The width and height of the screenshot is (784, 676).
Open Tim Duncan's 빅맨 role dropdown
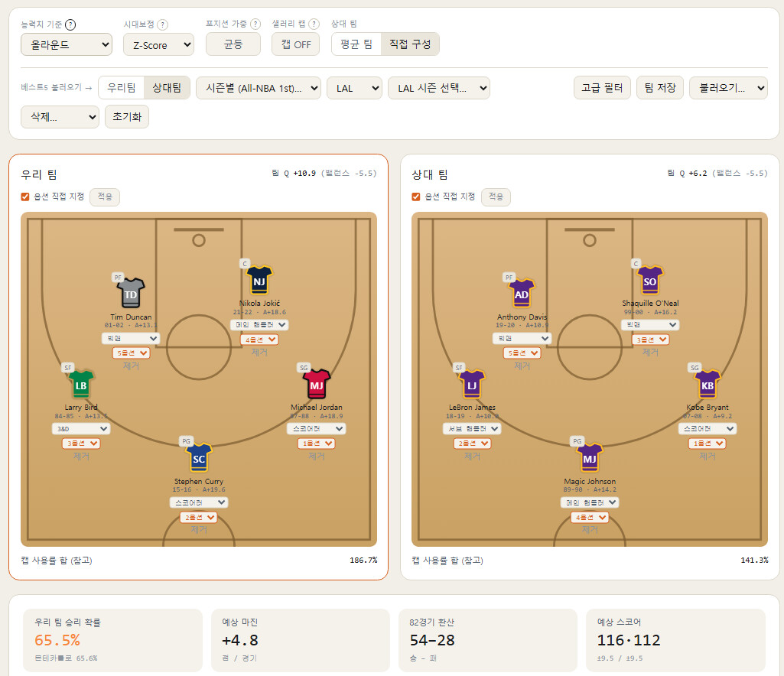[x=131, y=339]
